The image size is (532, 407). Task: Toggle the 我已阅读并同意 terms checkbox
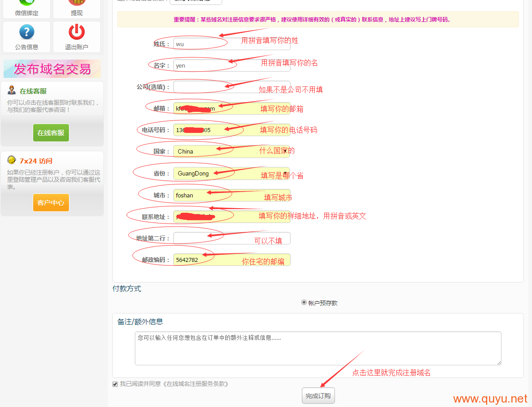(x=115, y=384)
